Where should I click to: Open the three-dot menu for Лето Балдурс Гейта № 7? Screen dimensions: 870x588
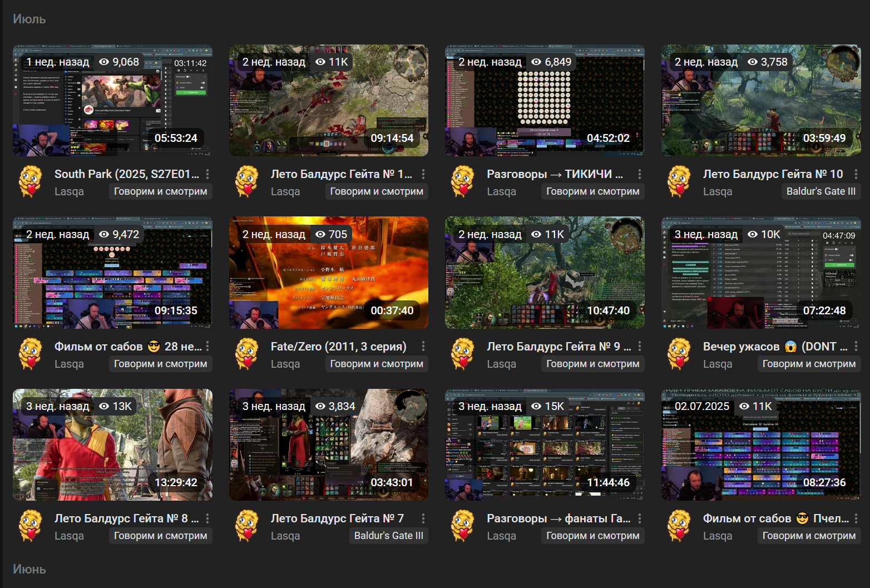coord(423,518)
